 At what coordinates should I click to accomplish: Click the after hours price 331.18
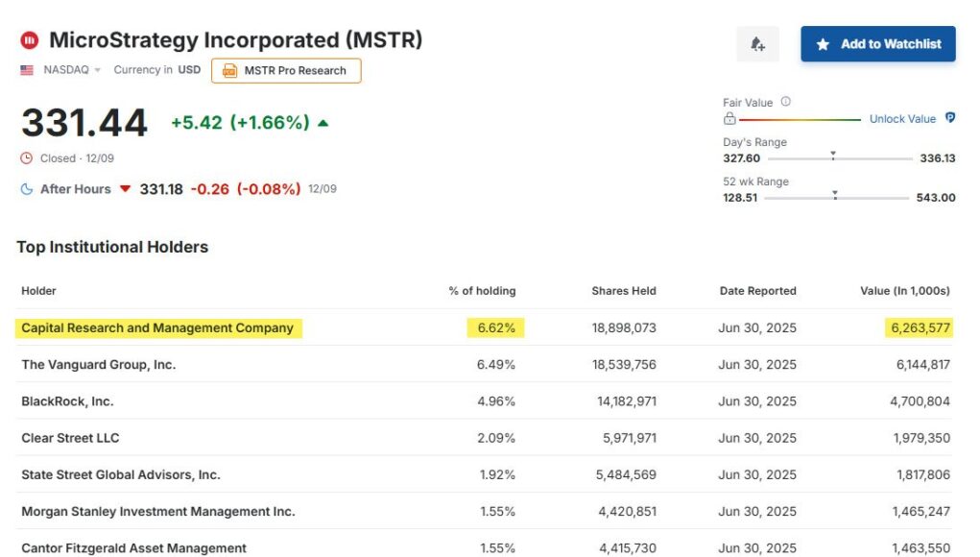(x=161, y=189)
